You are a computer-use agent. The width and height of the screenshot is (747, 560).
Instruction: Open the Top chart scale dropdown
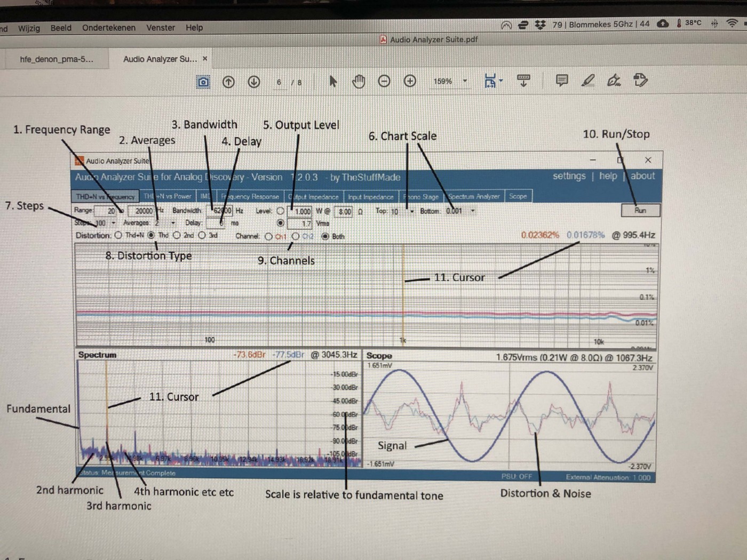(412, 211)
